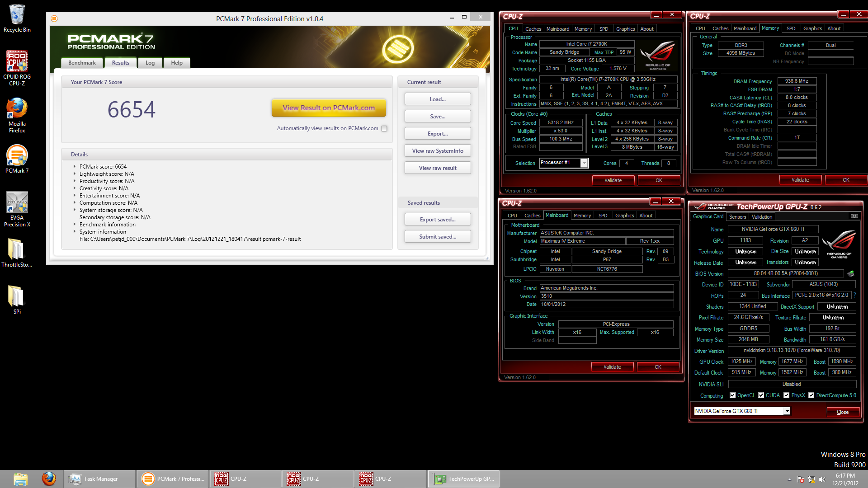Show hidden system tray icons

point(789,479)
